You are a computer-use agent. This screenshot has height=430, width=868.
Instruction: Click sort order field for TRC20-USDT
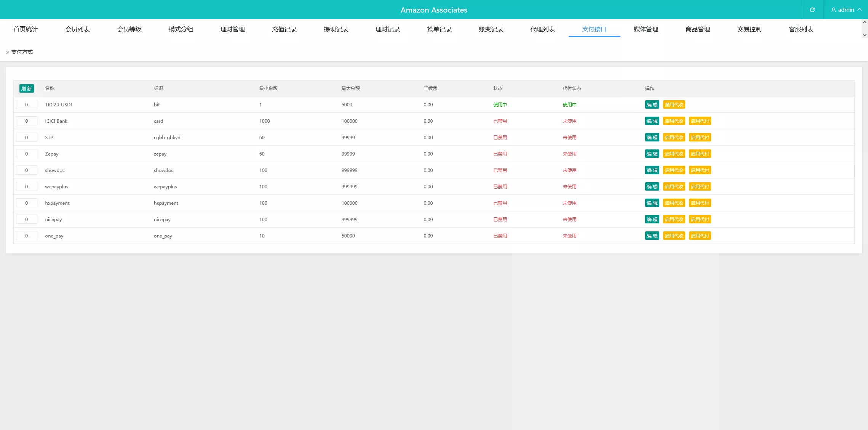pyautogui.click(x=27, y=105)
